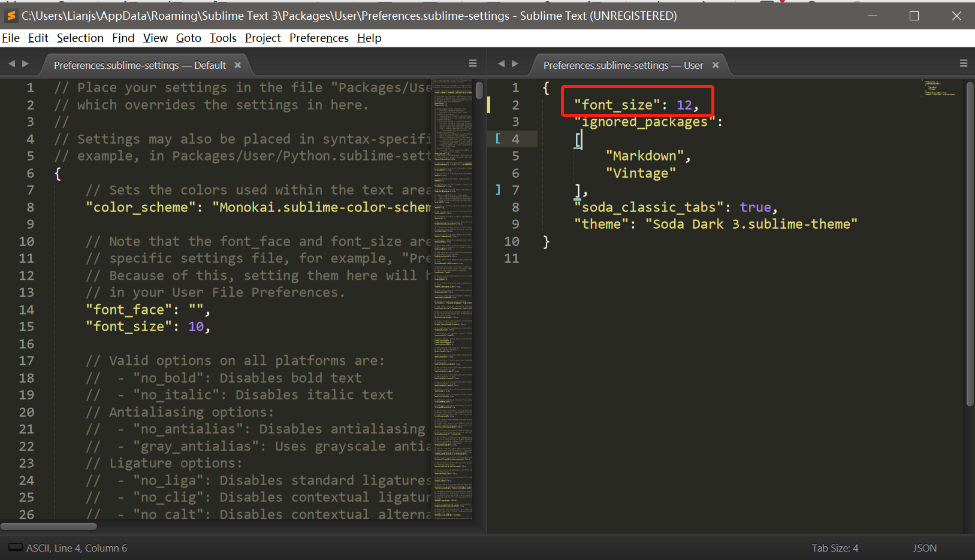
Task: Open the Edit menu
Action: pyautogui.click(x=38, y=38)
